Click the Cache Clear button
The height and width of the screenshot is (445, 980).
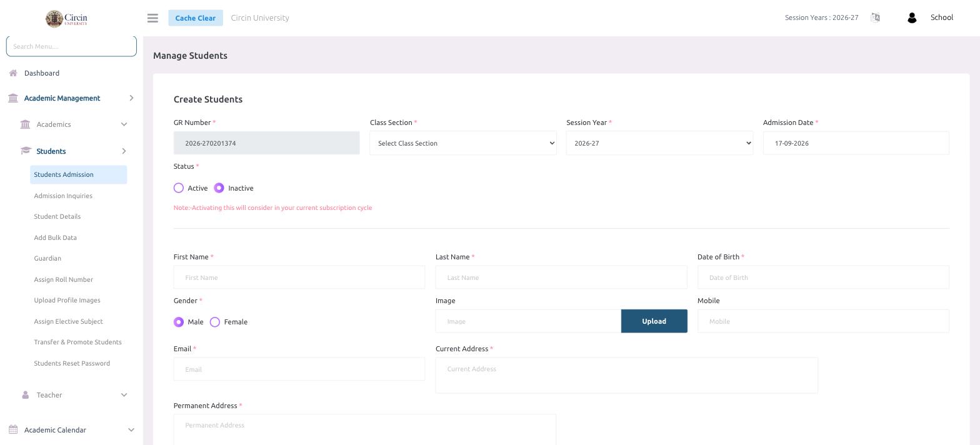coord(196,18)
